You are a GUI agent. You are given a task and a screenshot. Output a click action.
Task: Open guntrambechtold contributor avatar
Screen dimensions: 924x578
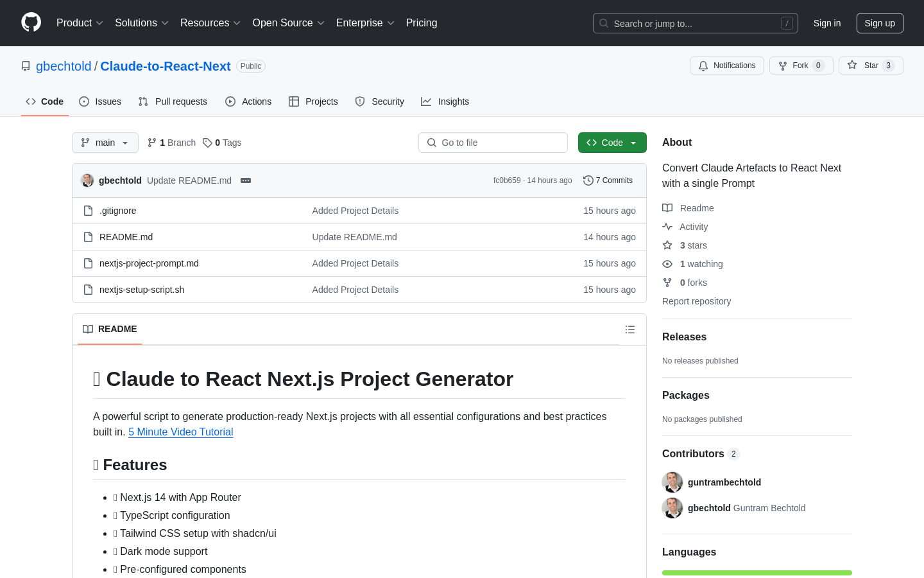click(x=672, y=482)
